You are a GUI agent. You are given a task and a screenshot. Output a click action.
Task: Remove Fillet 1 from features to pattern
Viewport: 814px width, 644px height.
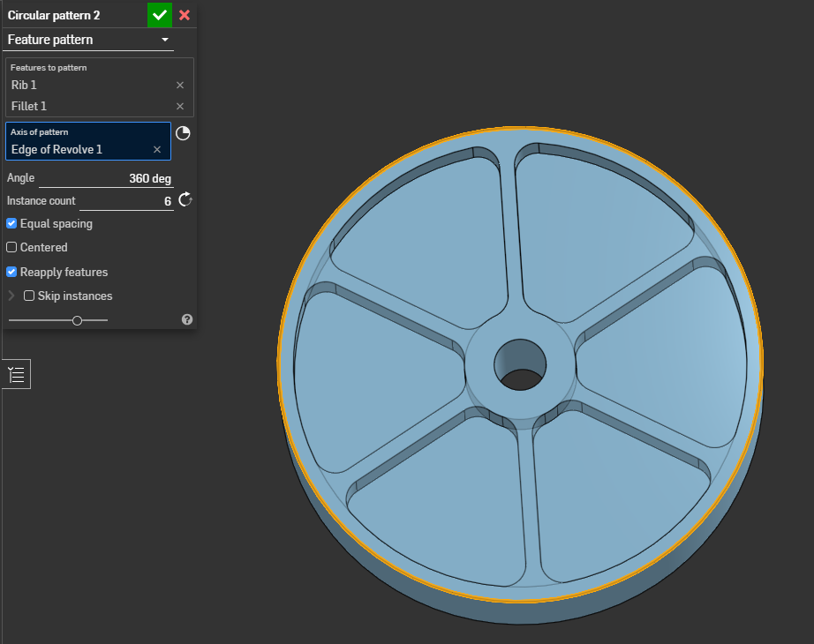point(180,107)
